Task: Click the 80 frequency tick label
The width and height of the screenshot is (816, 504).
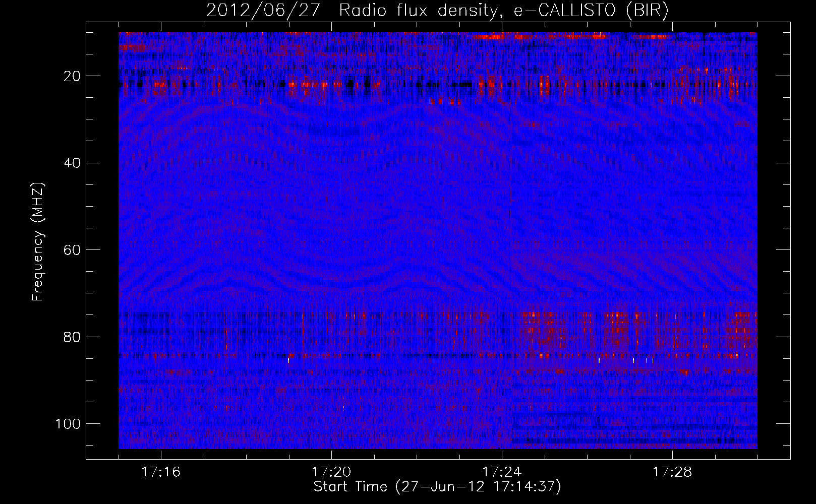Action: 73,337
